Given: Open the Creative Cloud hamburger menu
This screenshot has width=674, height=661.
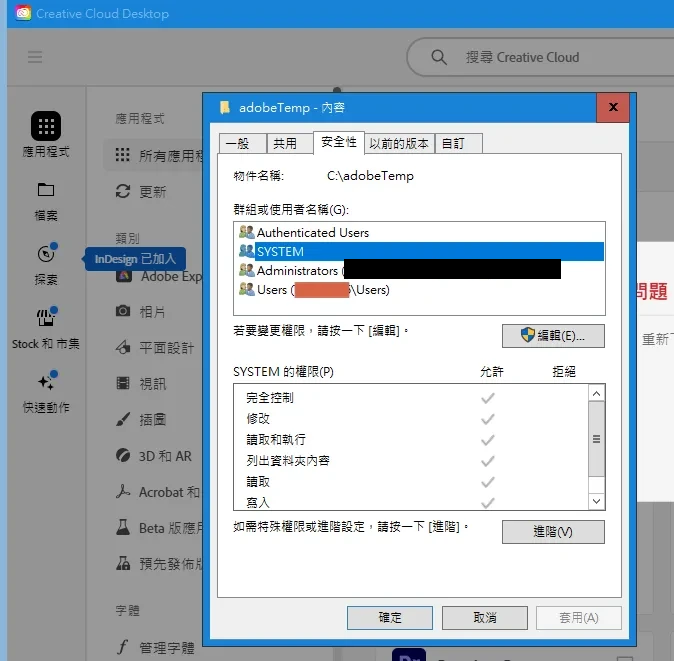Looking at the screenshot, I should 35,57.
